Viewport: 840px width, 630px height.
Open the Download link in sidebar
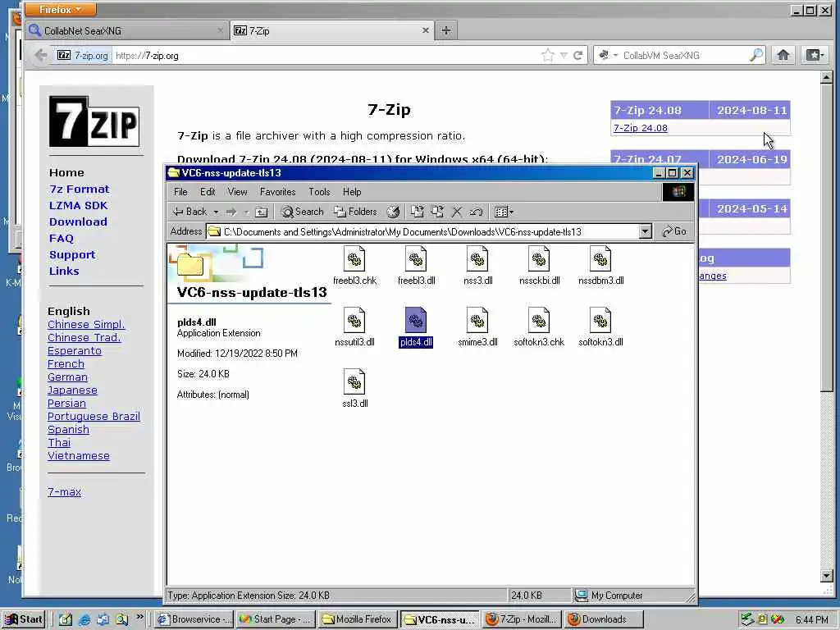click(x=78, y=221)
